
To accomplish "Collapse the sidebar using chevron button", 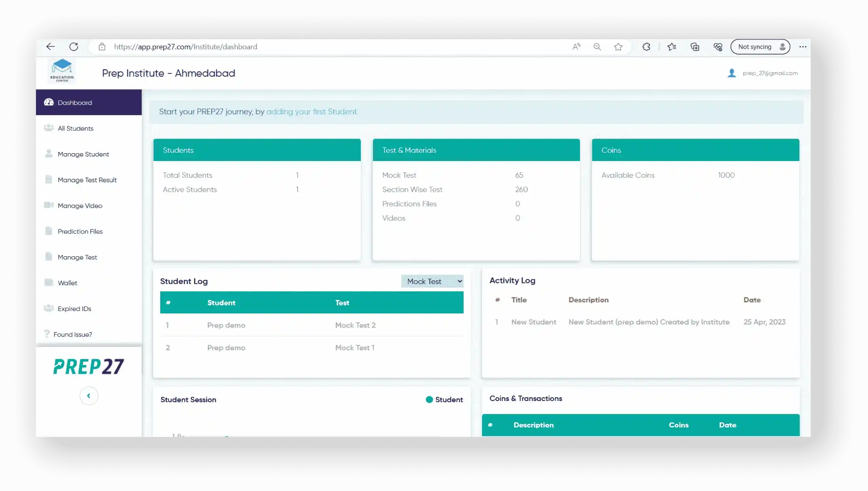I will [x=88, y=395].
